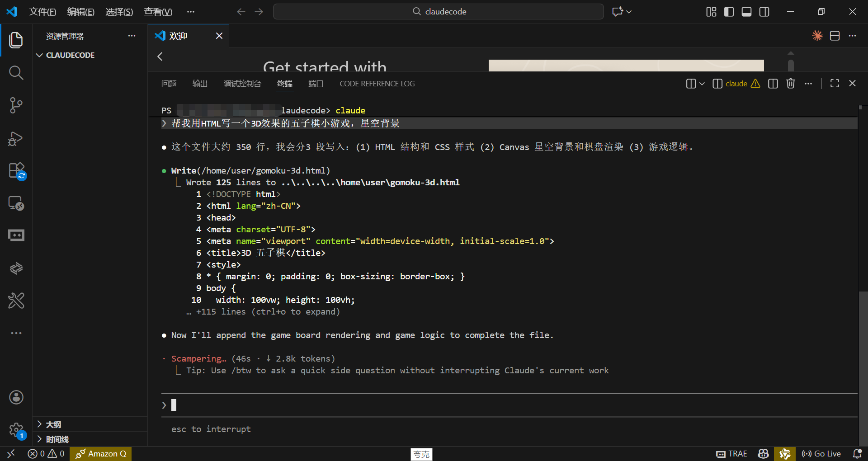Click the claude terminal instance label
The width and height of the screenshot is (868, 461).
point(736,84)
